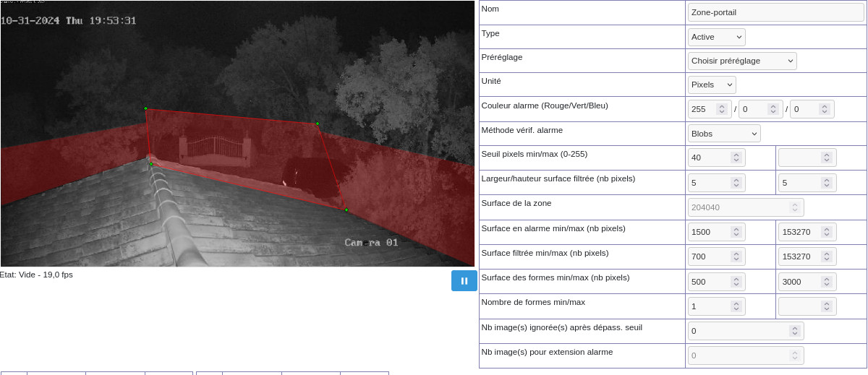Screen dimensions: 868x375
Task: Open the Unité dropdown set to Pixels
Action: coord(712,85)
